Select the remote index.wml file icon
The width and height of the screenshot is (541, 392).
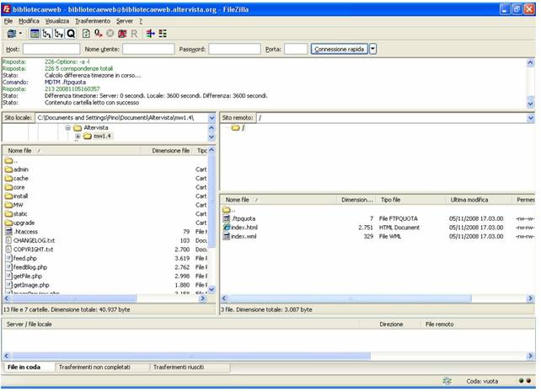227,236
